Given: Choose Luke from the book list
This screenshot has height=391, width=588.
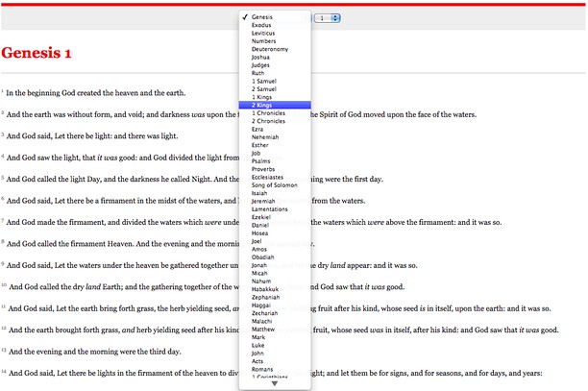Looking at the screenshot, I should pyautogui.click(x=275, y=345).
